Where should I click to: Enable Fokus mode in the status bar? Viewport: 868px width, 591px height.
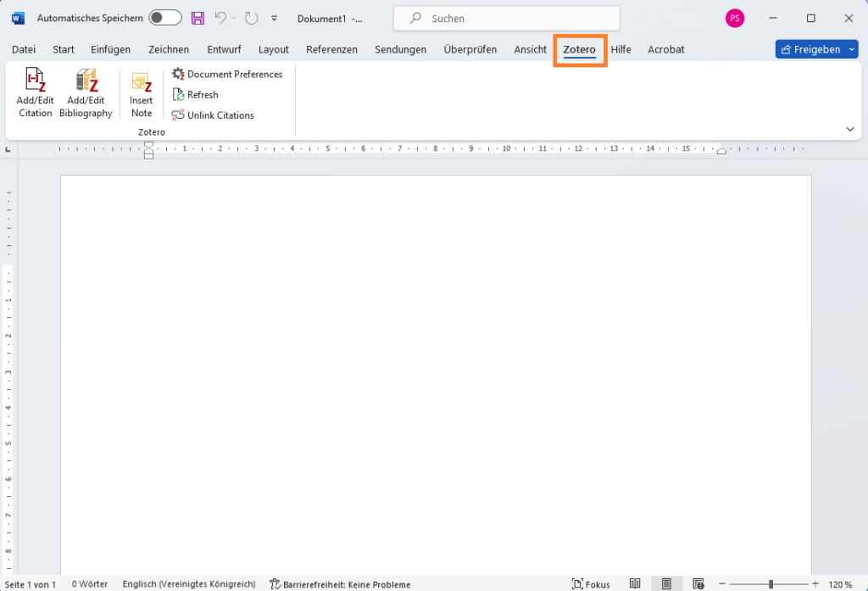[x=591, y=583]
